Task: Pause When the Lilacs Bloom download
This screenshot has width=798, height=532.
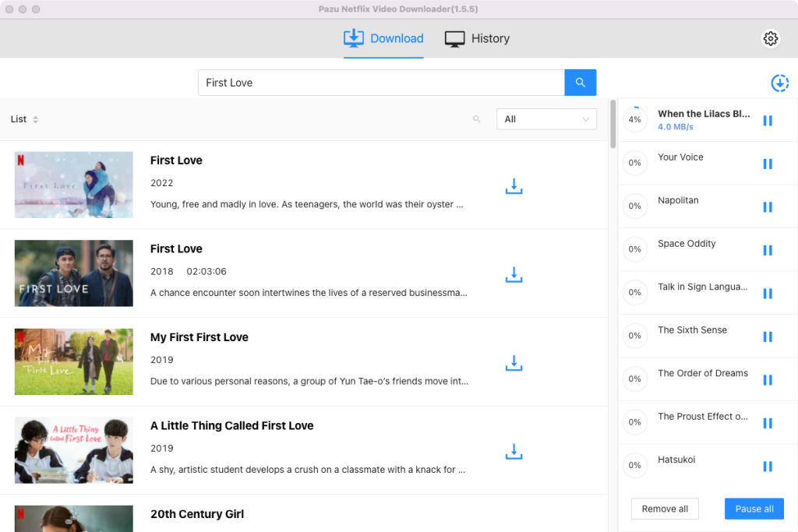Action: coord(768,121)
